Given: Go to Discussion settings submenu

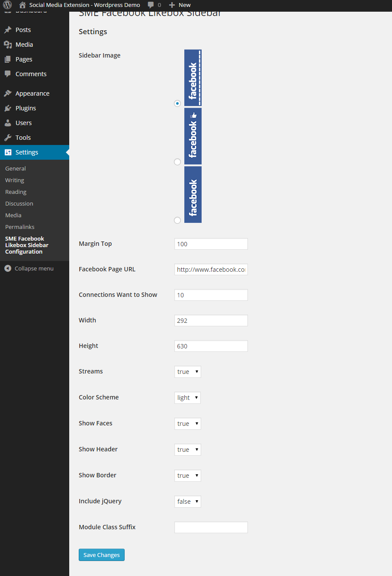Looking at the screenshot, I should (19, 204).
